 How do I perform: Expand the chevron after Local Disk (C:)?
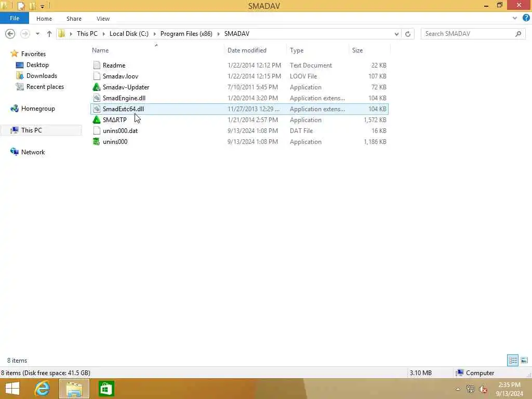155,34
